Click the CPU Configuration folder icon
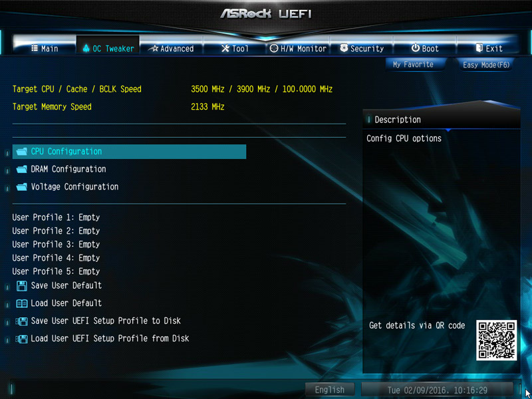 22,152
